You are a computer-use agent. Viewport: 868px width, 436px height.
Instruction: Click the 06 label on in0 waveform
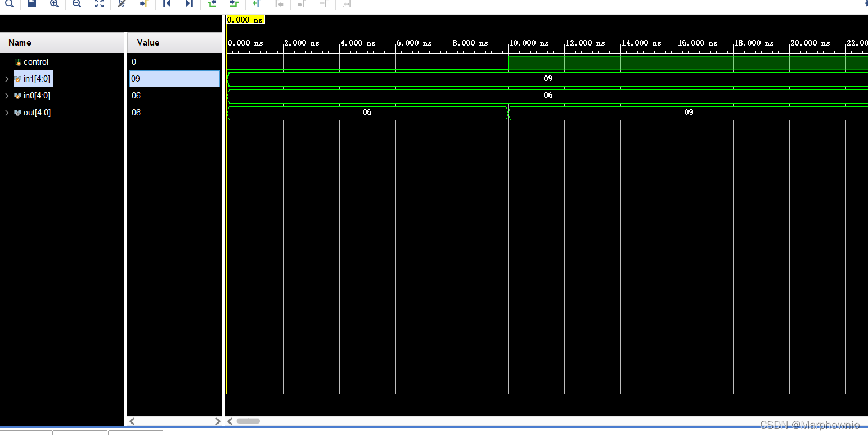(x=548, y=96)
